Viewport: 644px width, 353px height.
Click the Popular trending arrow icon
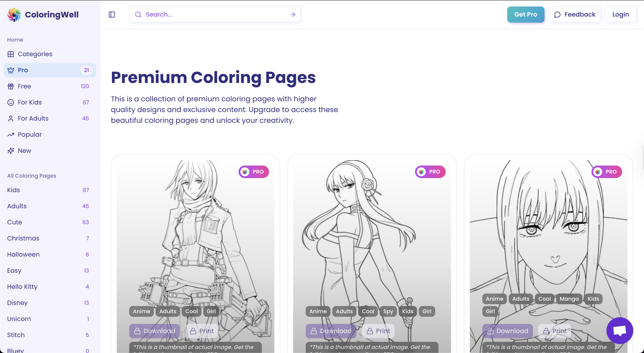pos(11,135)
